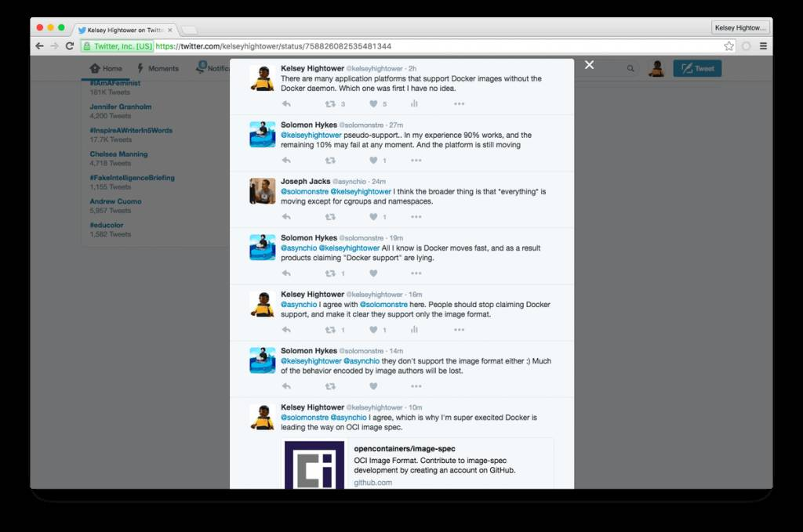Retweet Joseph Jacks' 24m tweet

[330, 217]
